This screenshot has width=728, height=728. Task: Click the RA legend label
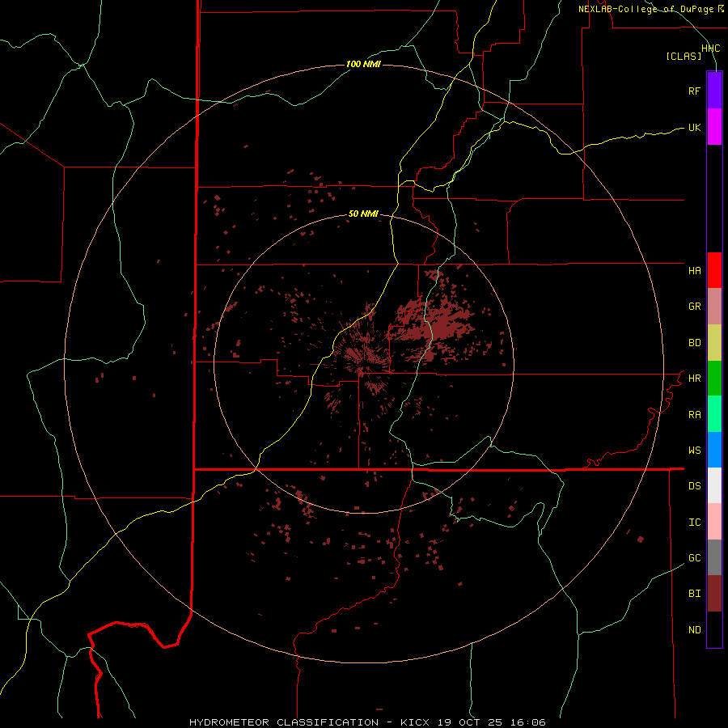click(x=694, y=415)
